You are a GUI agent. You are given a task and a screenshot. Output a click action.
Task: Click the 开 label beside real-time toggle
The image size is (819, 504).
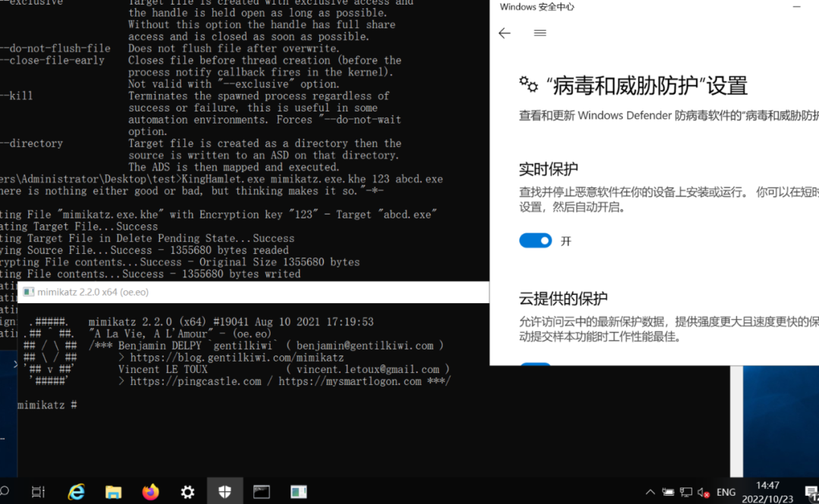click(x=566, y=241)
